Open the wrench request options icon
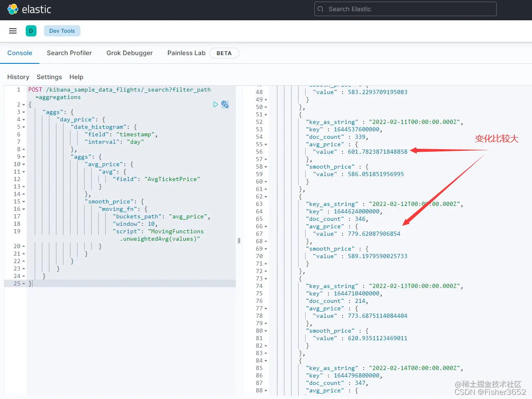The image size is (532, 399). tap(225, 104)
